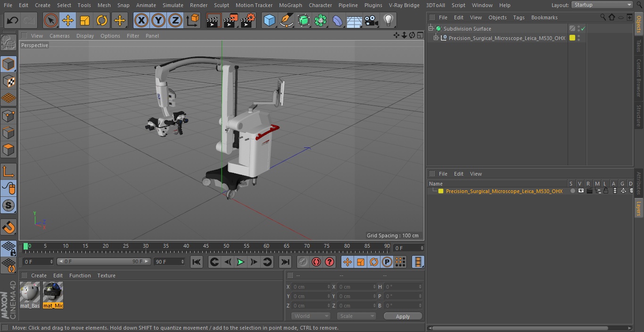Click yellow layer color swatch in Layers
The image size is (644, 332).
click(441, 191)
